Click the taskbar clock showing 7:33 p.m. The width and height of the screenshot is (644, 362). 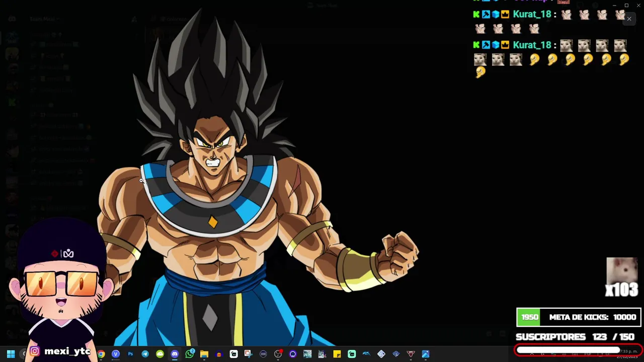(x=628, y=354)
